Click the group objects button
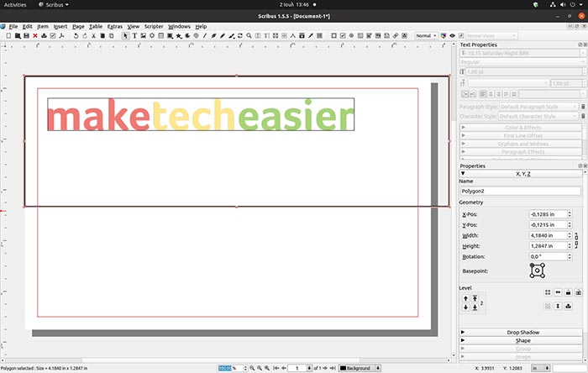Image resolution: width=588 pixels, height=373 pixels. 548,292
